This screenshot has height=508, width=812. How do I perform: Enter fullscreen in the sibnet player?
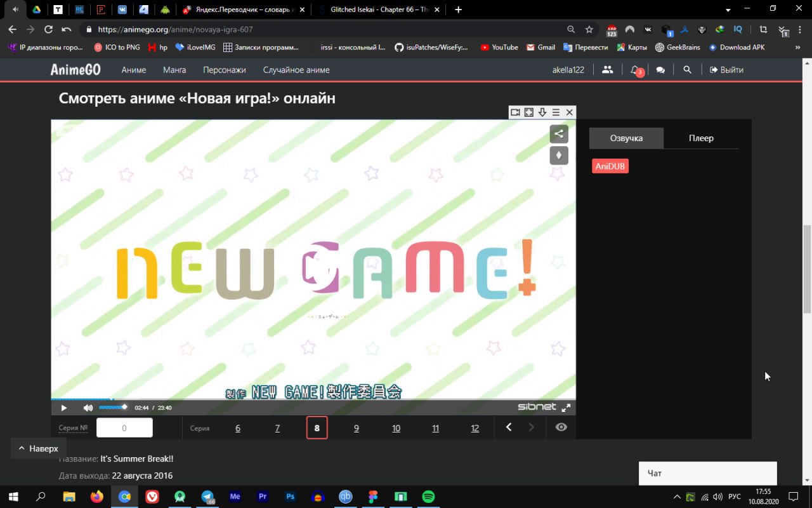click(x=566, y=408)
